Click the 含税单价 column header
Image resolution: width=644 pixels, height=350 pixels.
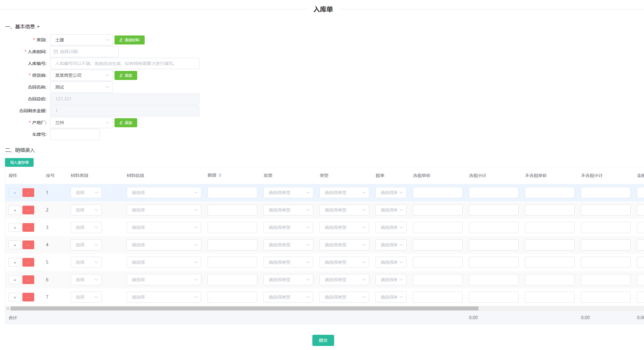click(x=422, y=175)
